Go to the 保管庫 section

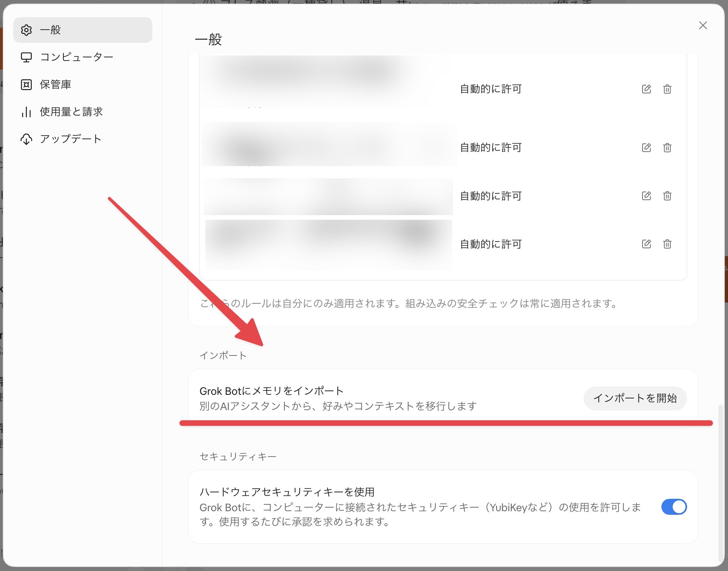(x=83, y=85)
